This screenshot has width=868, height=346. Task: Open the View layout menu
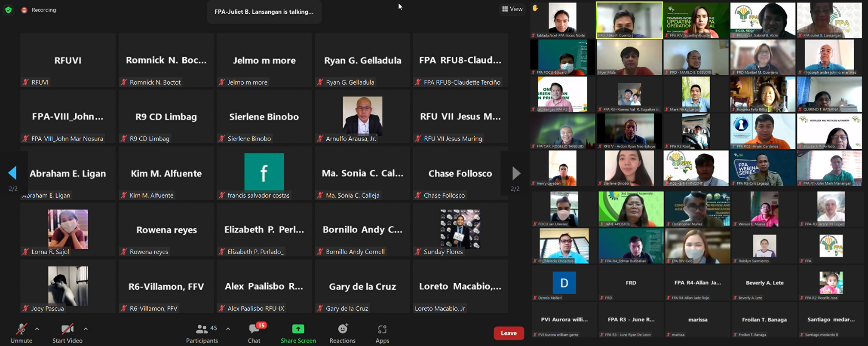click(512, 9)
